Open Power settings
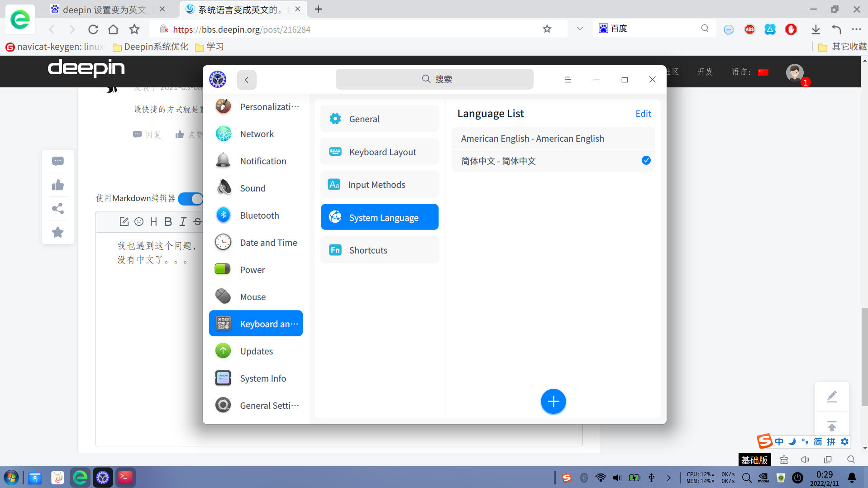The width and height of the screenshot is (868, 488). tap(256, 270)
